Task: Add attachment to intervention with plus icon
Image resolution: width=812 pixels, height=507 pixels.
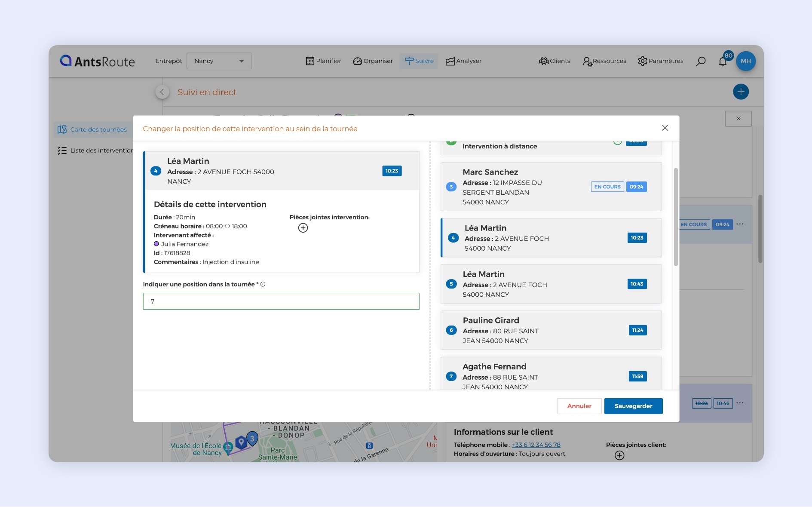Action: click(x=303, y=228)
